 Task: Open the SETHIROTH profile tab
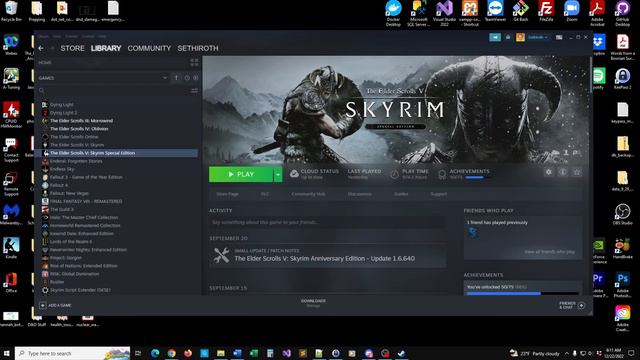pyautogui.click(x=198, y=48)
